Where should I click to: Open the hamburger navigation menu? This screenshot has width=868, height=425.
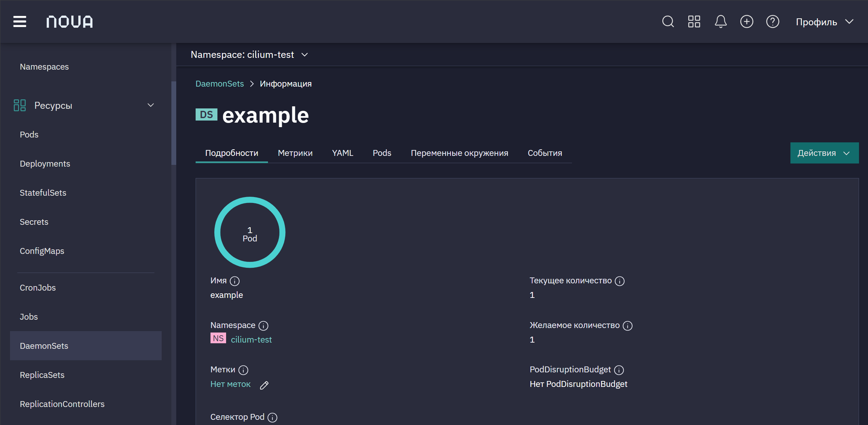pyautogui.click(x=20, y=21)
